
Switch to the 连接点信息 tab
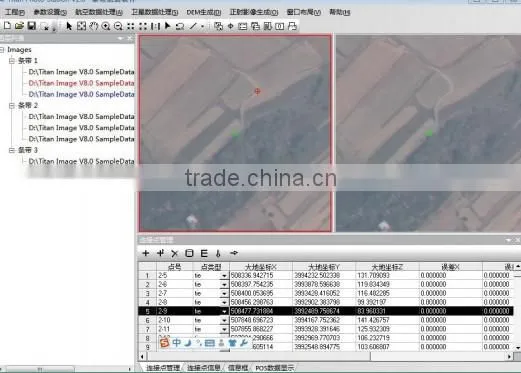(x=204, y=368)
